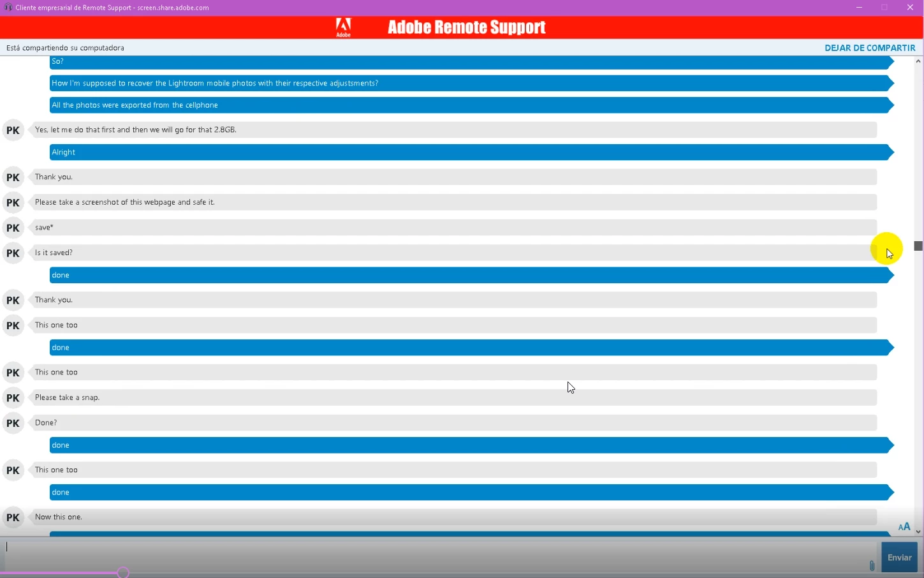The width and height of the screenshot is (924, 578).
Task: Click the scroll down arrow of the chat
Action: (x=918, y=531)
